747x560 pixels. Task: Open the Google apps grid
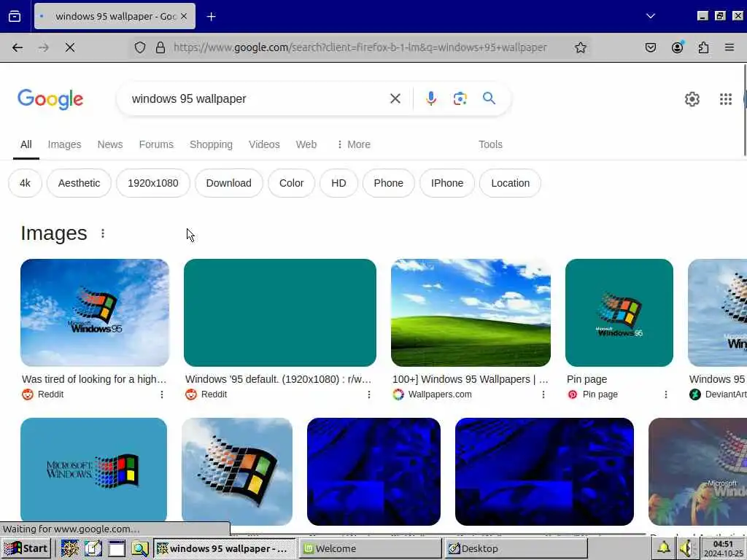[726, 99]
